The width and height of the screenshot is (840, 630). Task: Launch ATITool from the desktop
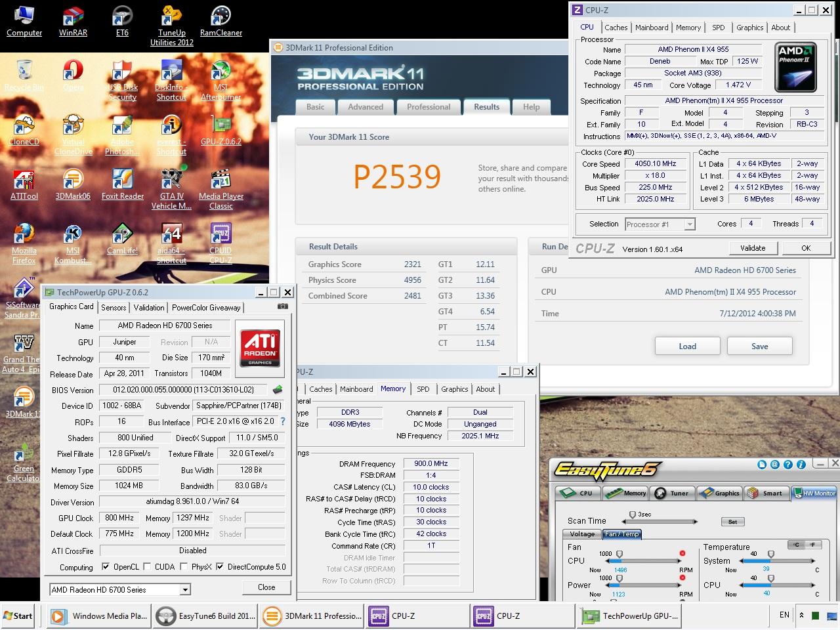pyautogui.click(x=24, y=184)
